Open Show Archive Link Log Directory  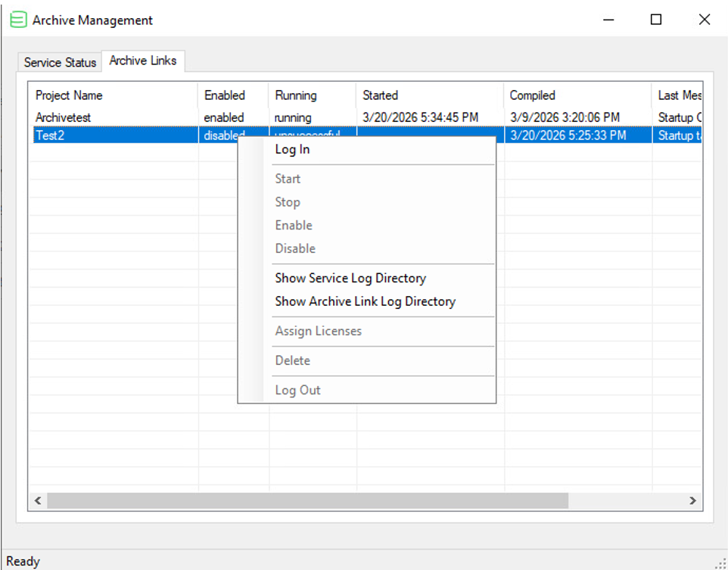point(366,301)
